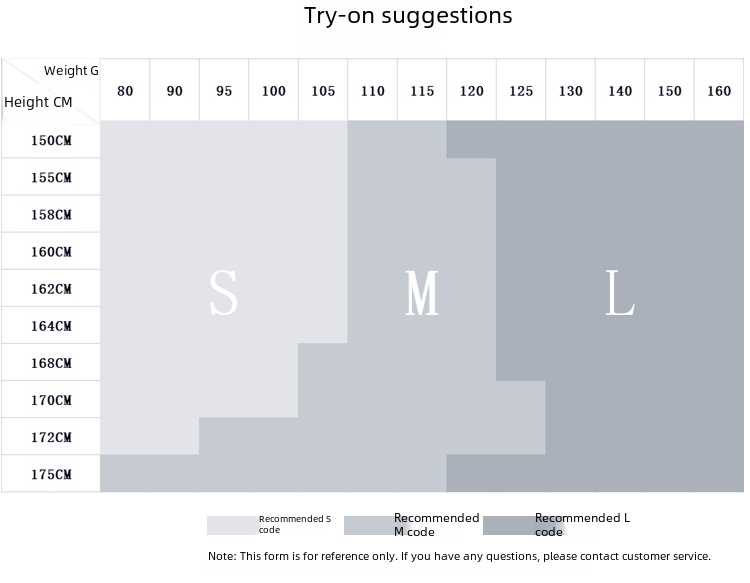Click the light gray S code legend swatch

pyautogui.click(x=232, y=525)
